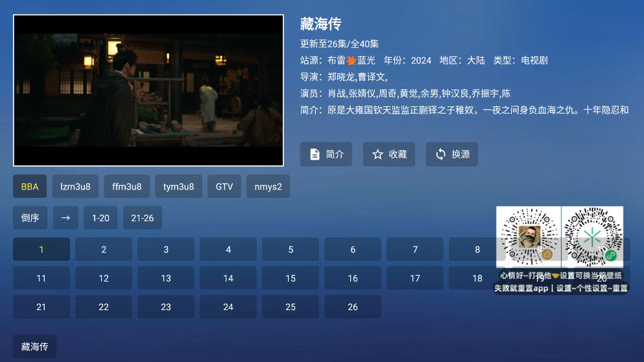Click the refresh icon on 换源 button
Screen dimensions: 644x362
[440, 154]
